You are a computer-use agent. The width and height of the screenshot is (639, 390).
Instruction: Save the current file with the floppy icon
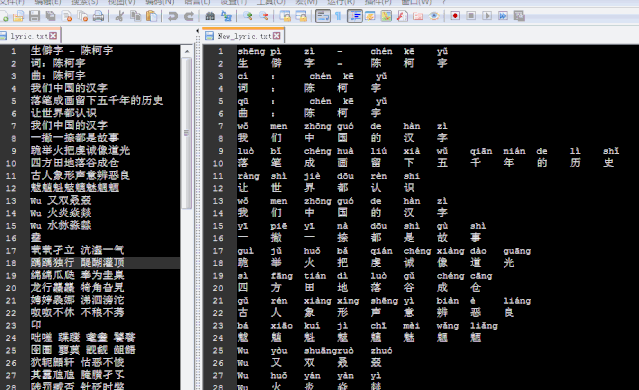[34, 16]
